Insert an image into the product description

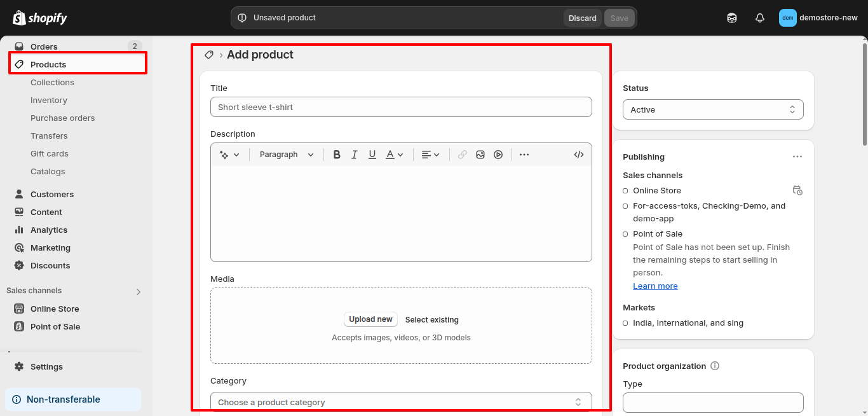pyautogui.click(x=480, y=154)
